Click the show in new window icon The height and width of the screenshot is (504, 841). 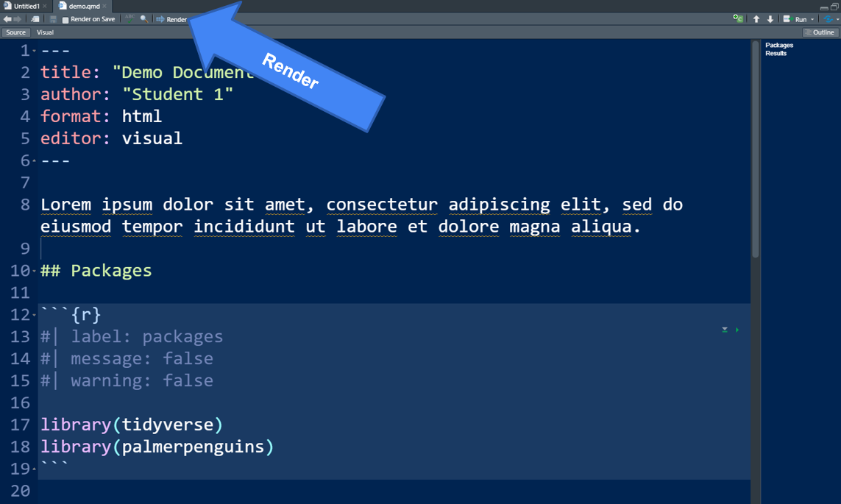pos(35,19)
